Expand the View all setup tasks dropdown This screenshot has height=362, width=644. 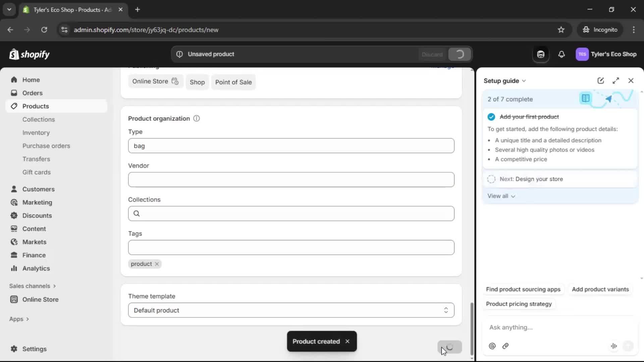501,196
